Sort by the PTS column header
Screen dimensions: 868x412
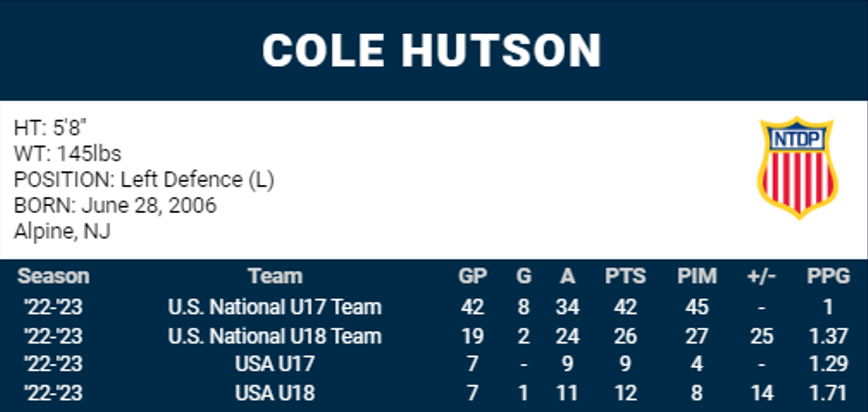[x=625, y=276]
